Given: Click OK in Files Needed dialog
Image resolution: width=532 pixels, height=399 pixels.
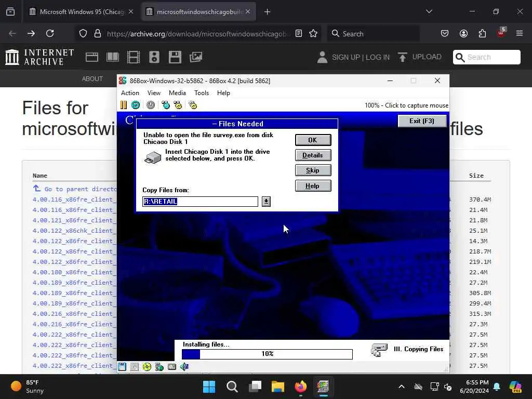Looking at the screenshot, I should coord(313,140).
